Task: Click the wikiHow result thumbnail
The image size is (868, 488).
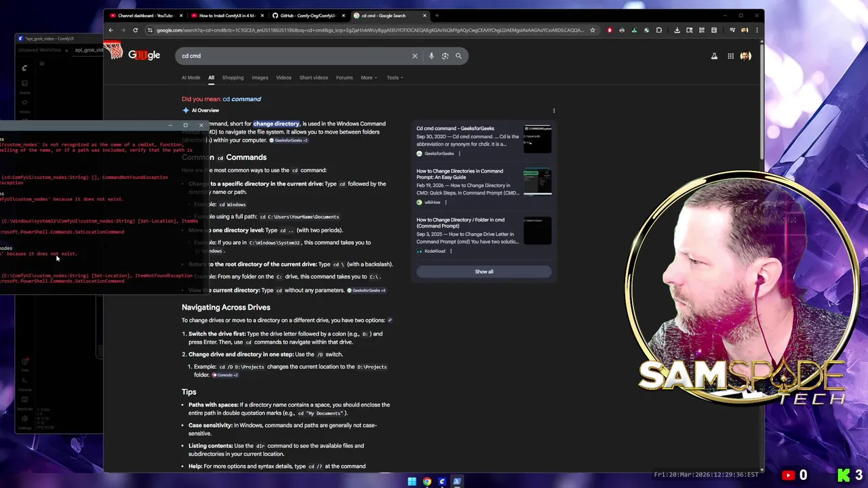Action: click(x=537, y=183)
